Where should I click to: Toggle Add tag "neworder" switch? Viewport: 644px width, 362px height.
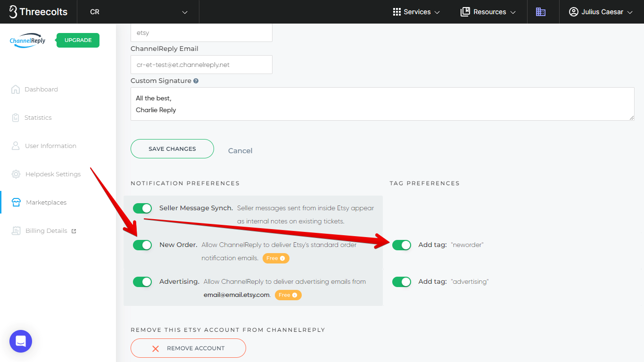click(402, 245)
